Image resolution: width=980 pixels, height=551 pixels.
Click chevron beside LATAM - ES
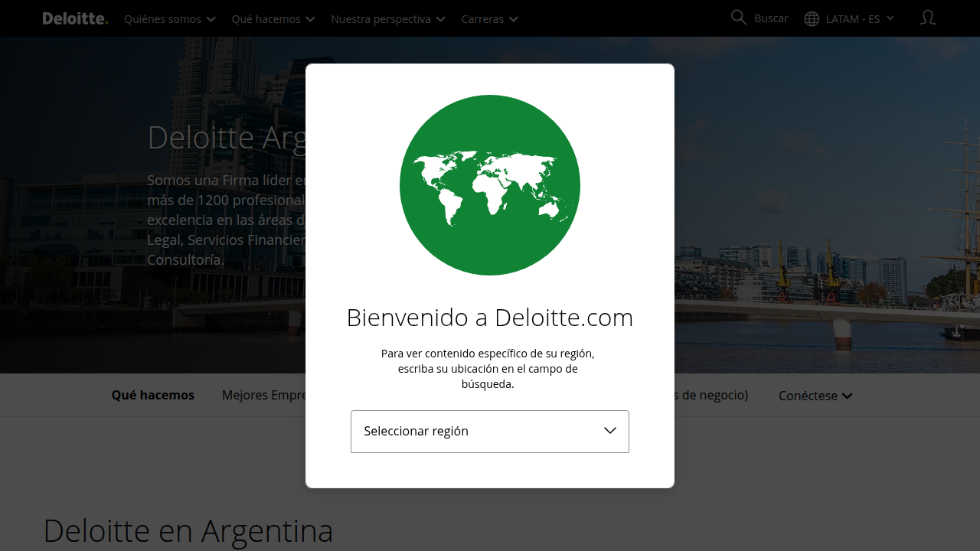pyautogui.click(x=890, y=18)
